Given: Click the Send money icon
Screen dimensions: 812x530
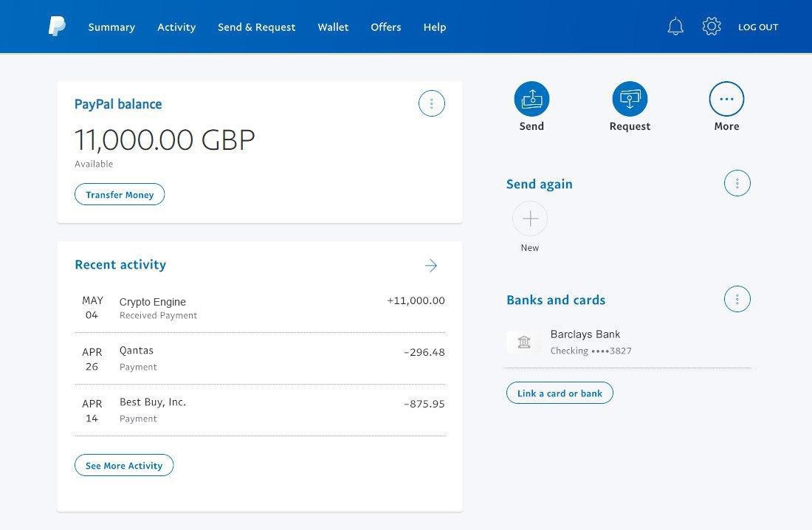Looking at the screenshot, I should coord(531,99).
